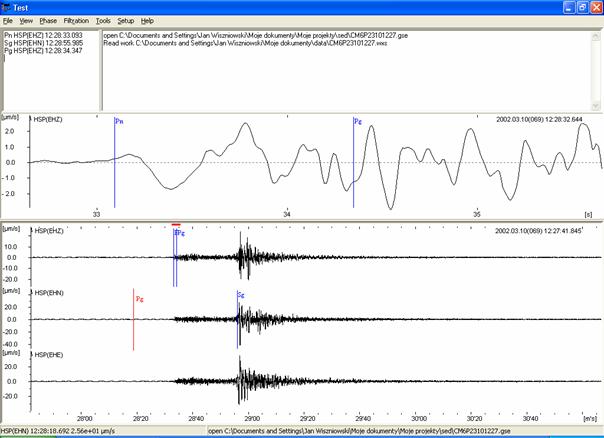The width and height of the screenshot is (604, 438).
Task: Click the status bar opened file path
Action: (359, 431)
